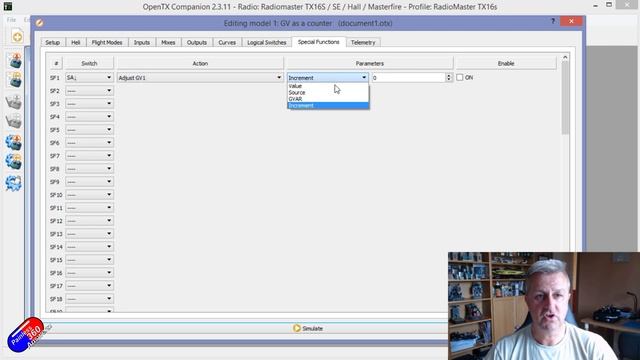
Task: Switch to the Telemetry tab
Action: tap(363, 42)
